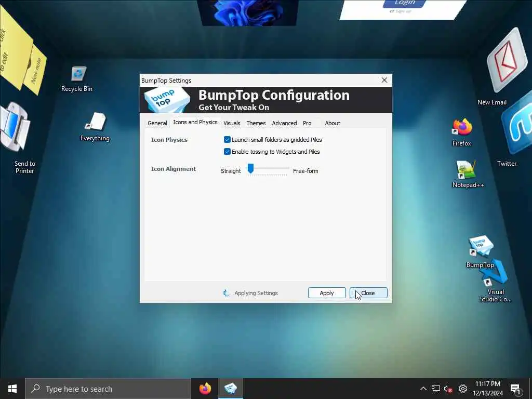Select the Send to Printer widget
Screen dimensions: 532x399
point(14,127)
